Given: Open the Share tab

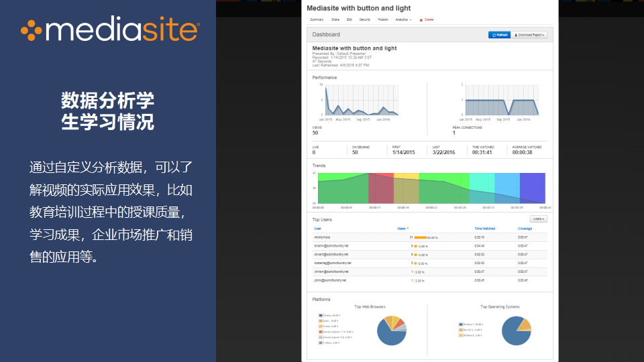Looking at the screenshot, I should (335, 19).
